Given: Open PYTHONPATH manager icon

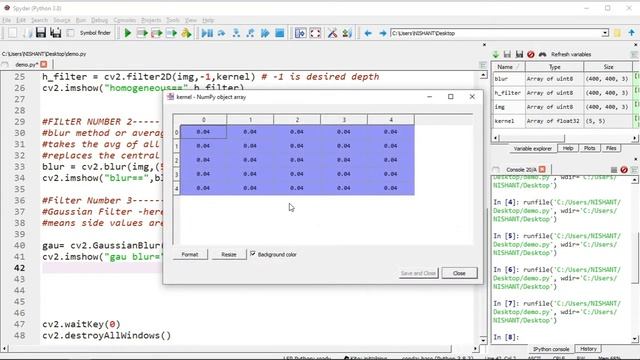Looking at the screenshot, I should tap(347, 33).
